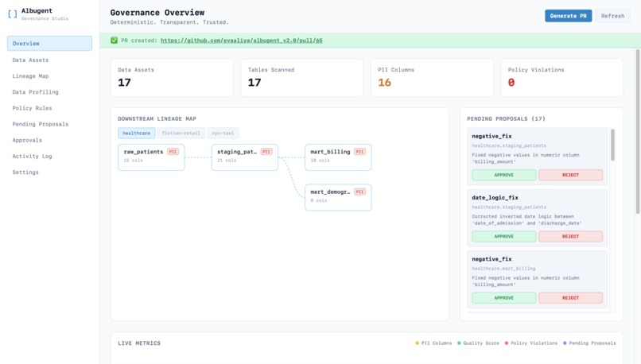Click the main page vertical scrollbar

tap(638, 130)
